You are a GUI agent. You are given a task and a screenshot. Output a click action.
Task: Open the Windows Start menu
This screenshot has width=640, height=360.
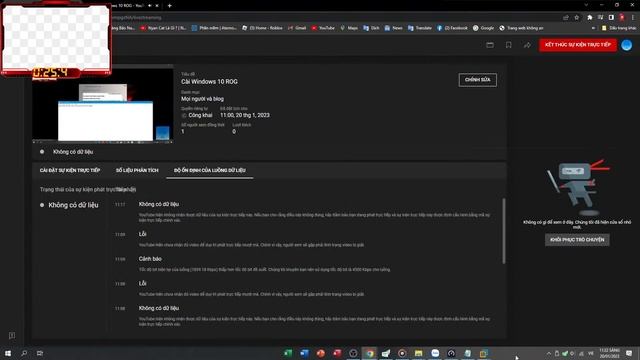pyautogui.click(x=8, y=353)
